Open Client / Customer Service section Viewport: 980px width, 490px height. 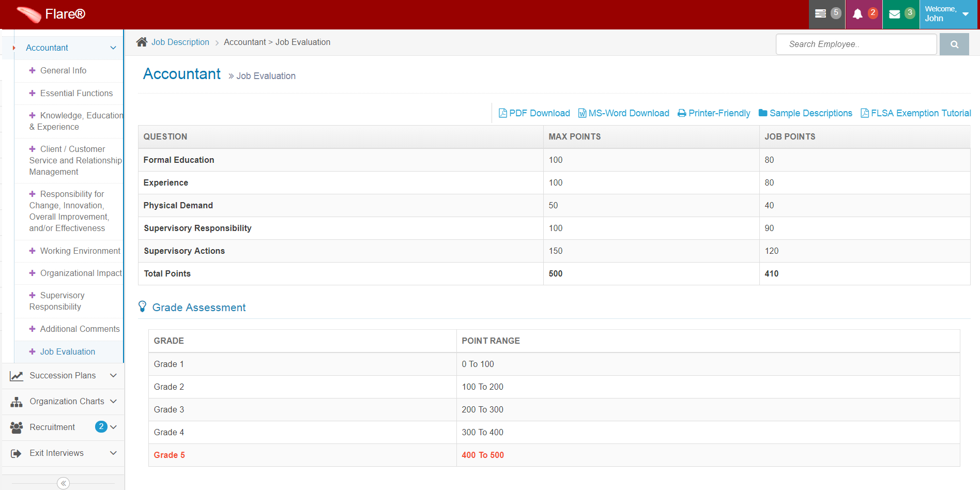click(75, 160)
